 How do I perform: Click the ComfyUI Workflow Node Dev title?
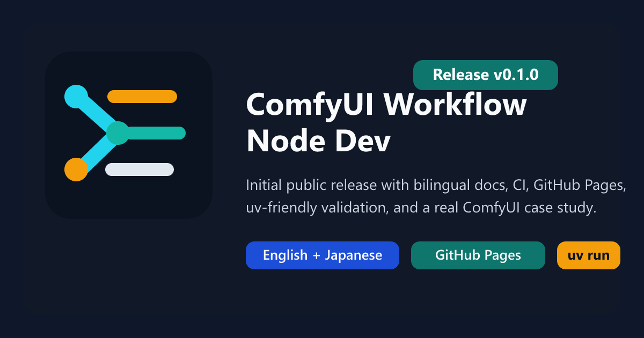[386, 123]
